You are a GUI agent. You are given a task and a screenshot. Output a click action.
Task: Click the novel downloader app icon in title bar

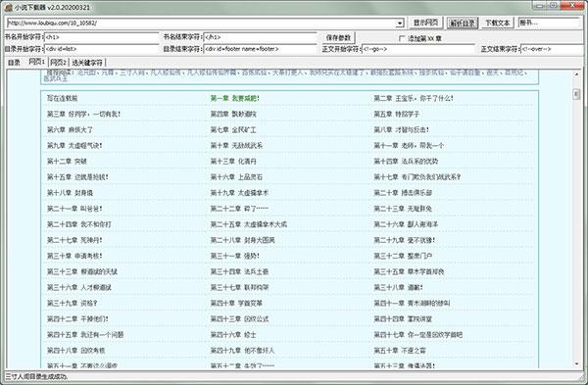coord(8,7)
